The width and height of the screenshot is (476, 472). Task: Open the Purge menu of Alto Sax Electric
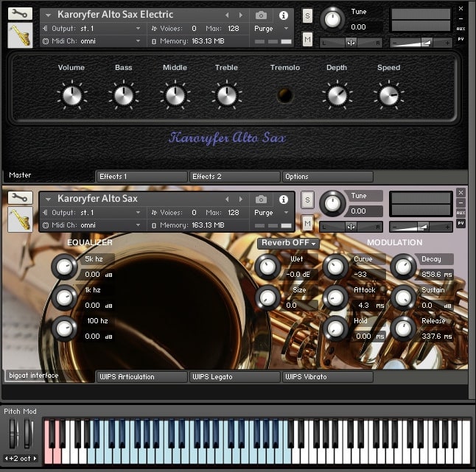click(272, 28)
